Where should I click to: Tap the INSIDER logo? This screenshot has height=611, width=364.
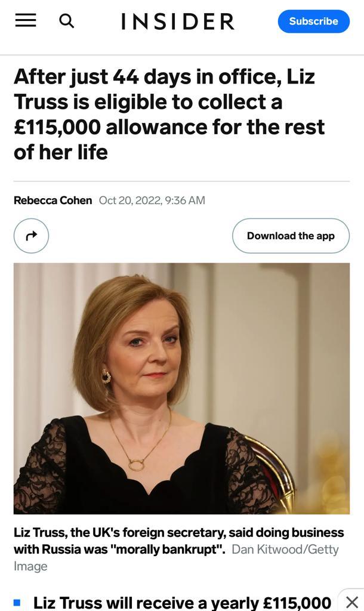coord(177,21)
